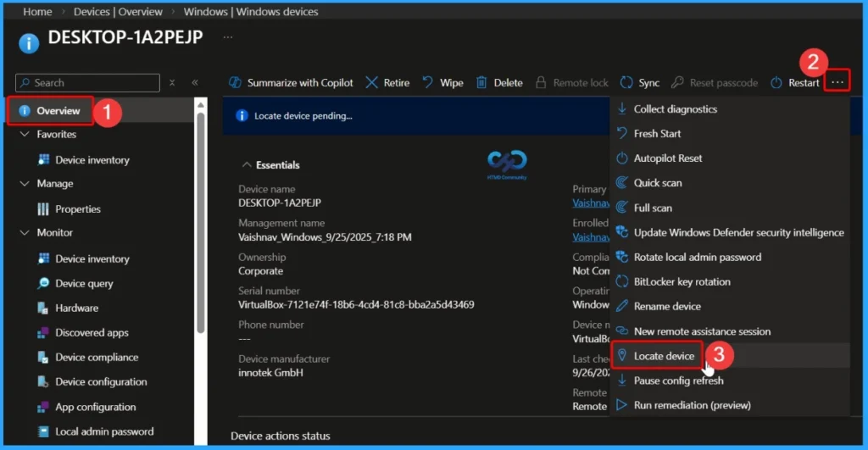The image size is (868, 450).
Task: Go to Windows | Windows devices breadcrumb
Action: point(251,12)
